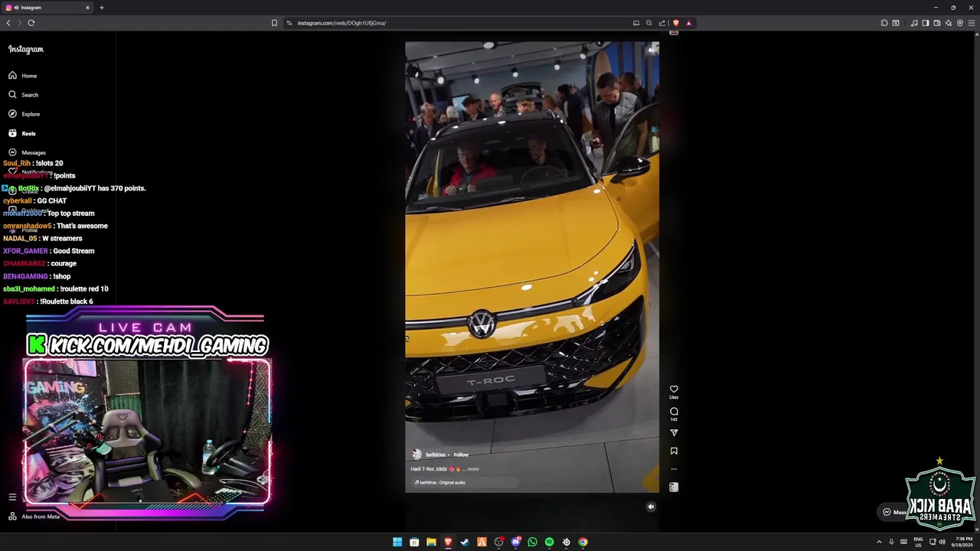This screenshot has width=980, height=551.
Task: Toggle the mute button in the reel's top corner
Action: pyautogui.click(x=651, y=51)
